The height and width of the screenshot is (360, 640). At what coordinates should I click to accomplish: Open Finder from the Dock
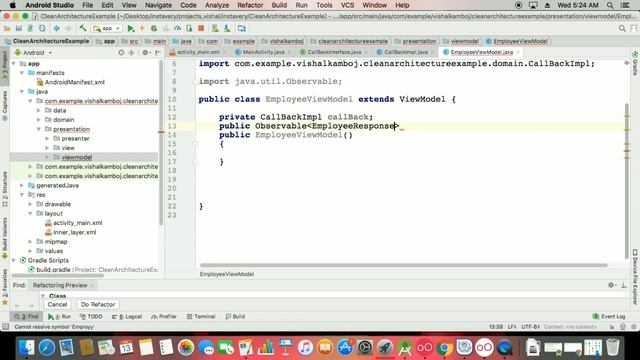click(27, 348)
